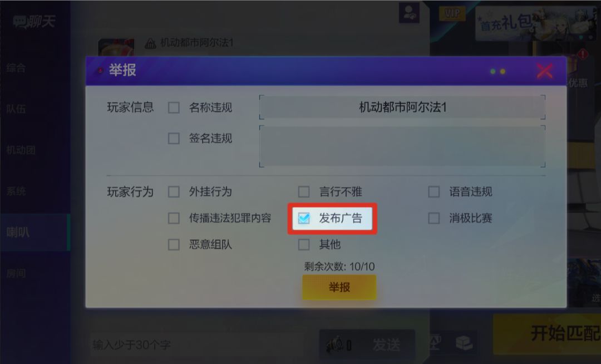Screen dimensions: 601x364
Task: Select the 传播违法犯罪内容 checkbox
Action: [174, 218]
